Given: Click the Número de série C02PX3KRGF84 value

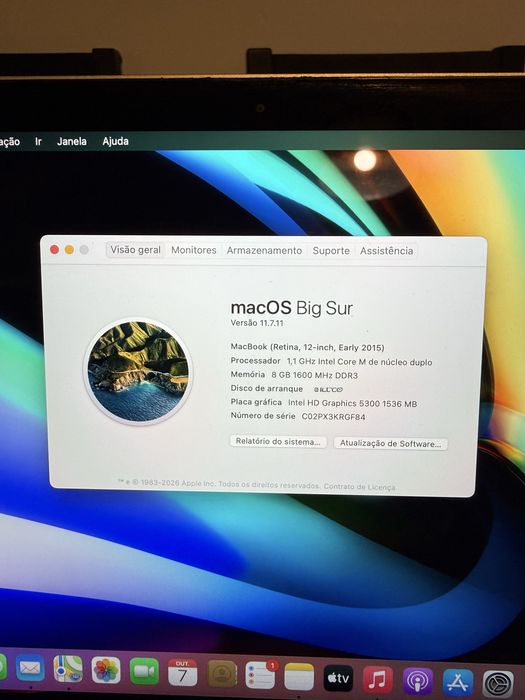Looking at the screenshot, I should 333,417.
